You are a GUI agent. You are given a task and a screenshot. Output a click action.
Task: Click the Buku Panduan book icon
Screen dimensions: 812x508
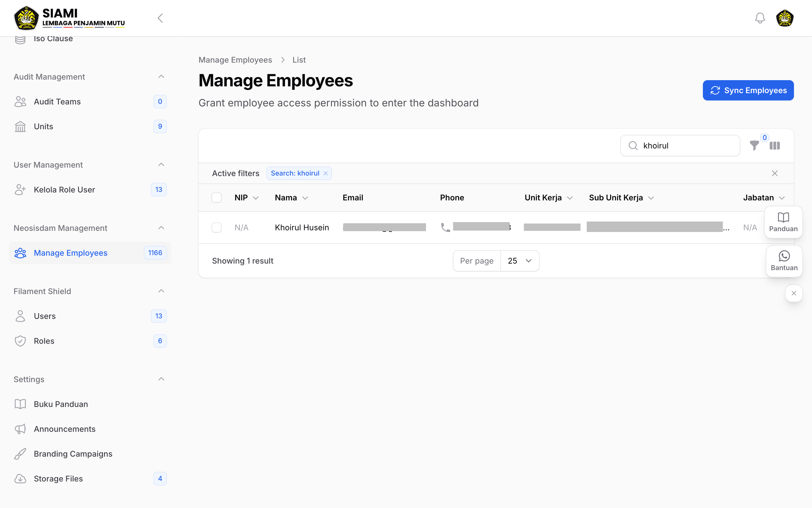pos(20,404)
